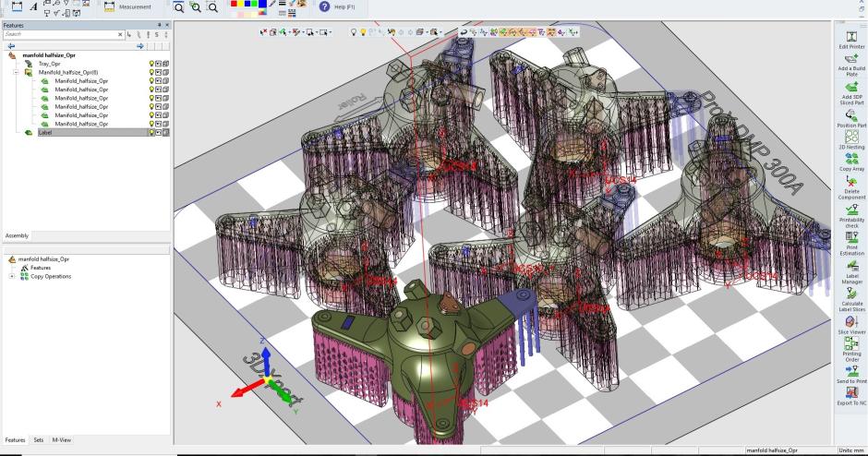Screen dimensions: 868x456
Task: Switch to the M-View tab
Action: point(64,440)
